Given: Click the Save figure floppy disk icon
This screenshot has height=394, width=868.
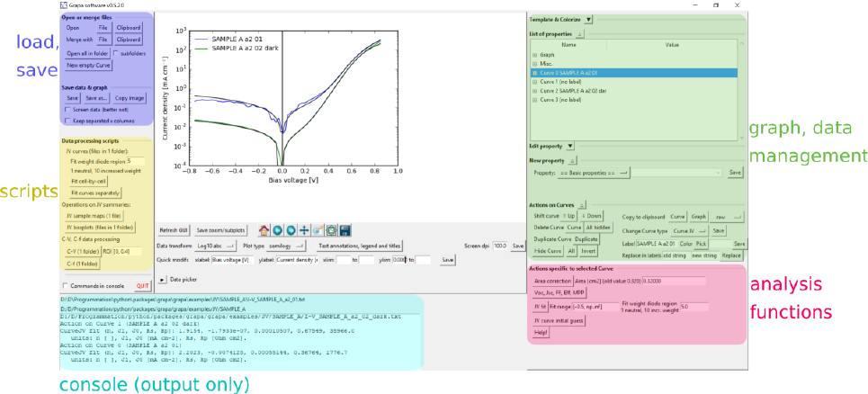Looking at the screenshot, I should point(345,230).
